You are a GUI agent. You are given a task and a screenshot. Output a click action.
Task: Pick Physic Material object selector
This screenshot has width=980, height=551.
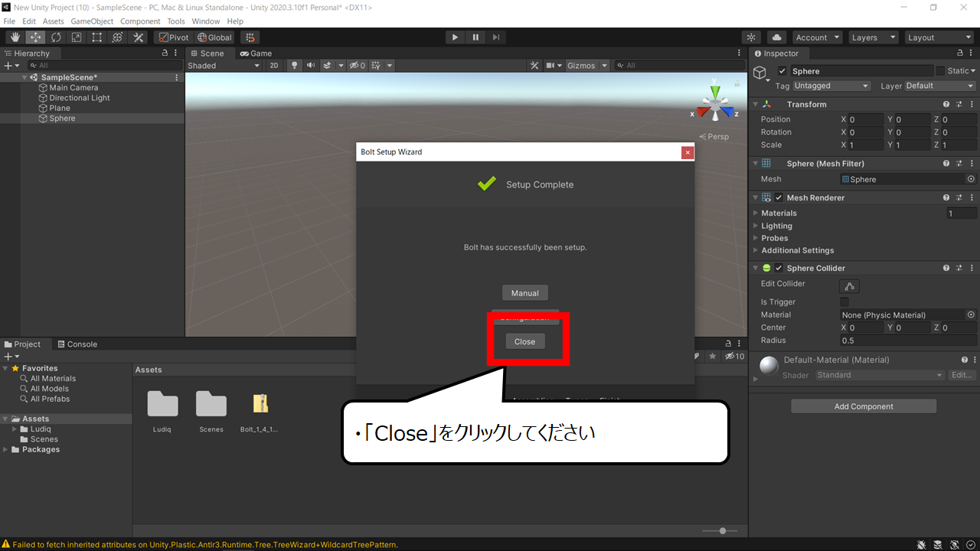pyautogui.click(x=971, y=315)
